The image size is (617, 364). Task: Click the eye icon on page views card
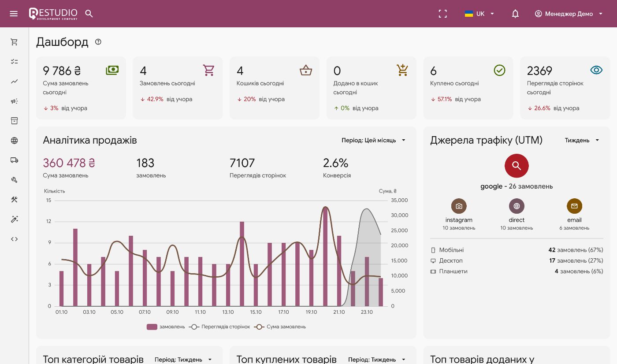tap(596, 70)
